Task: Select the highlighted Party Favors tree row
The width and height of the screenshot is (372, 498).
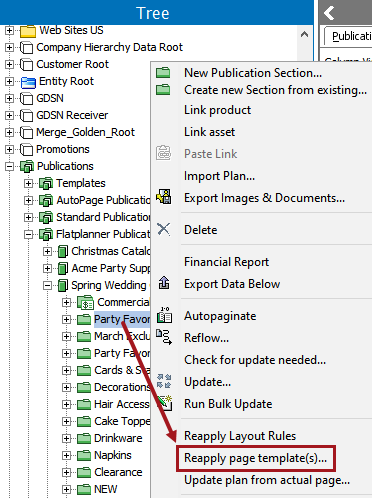Action: pos(122,319)
